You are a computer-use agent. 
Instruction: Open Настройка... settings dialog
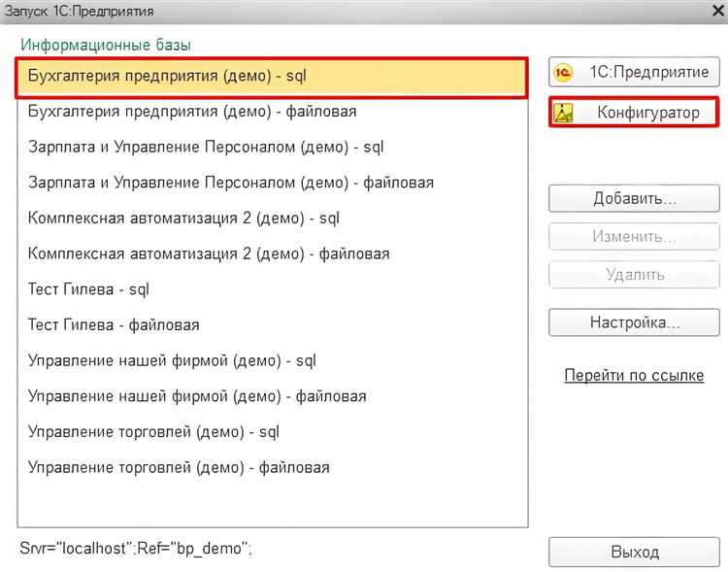(x=635, y=321)
